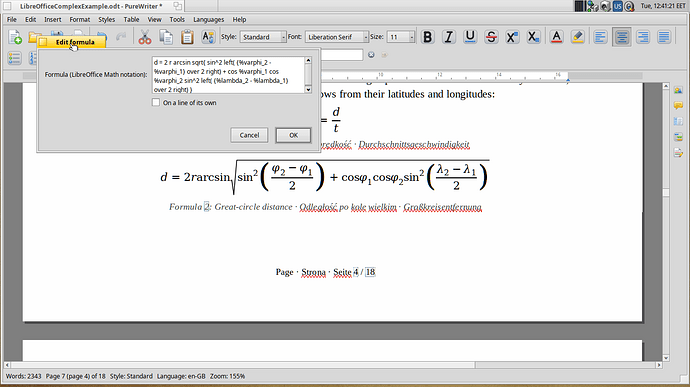
Task: Click formula box scroll-up arrow
Action: (x=308, y=60)
